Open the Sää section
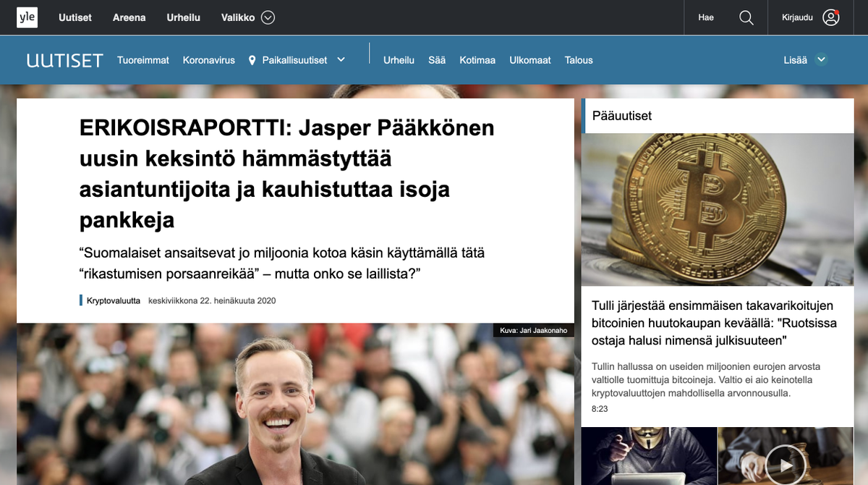868x485 pixels. tap(436, 60)
